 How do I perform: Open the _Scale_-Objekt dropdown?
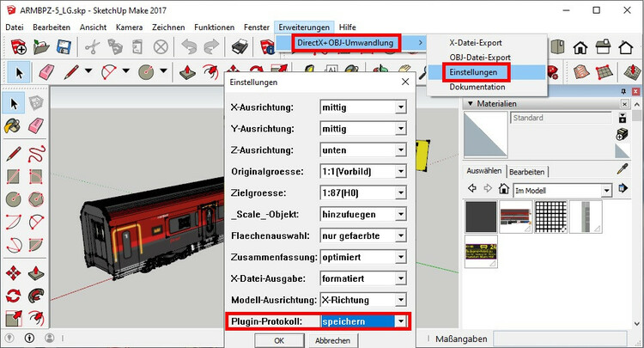click(x=400, y=214)
